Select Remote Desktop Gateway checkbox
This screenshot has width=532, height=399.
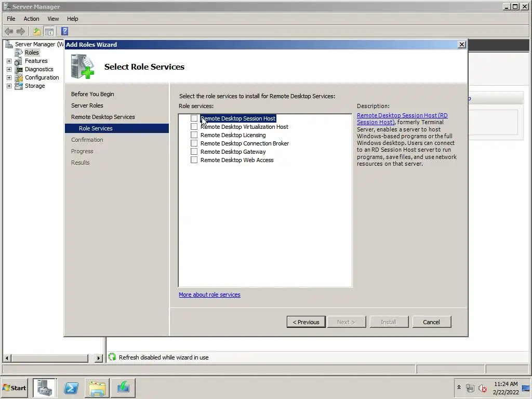[194, 151]
